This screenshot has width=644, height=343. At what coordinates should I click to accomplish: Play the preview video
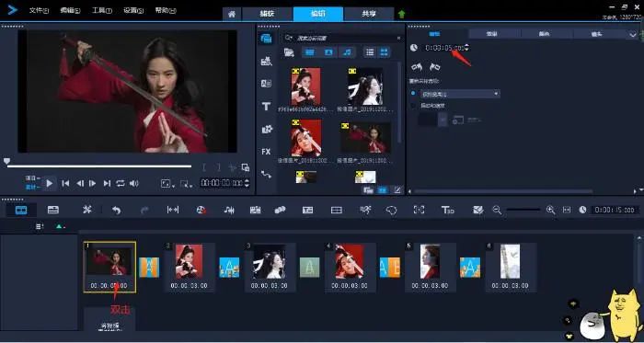[50, 183]
